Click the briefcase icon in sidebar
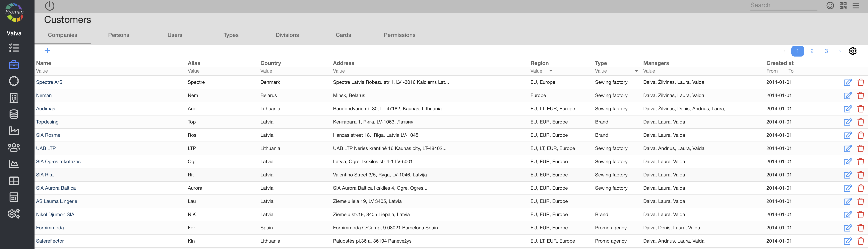The image size is (868, 249). pyautogui.click(x=14, y=65)
